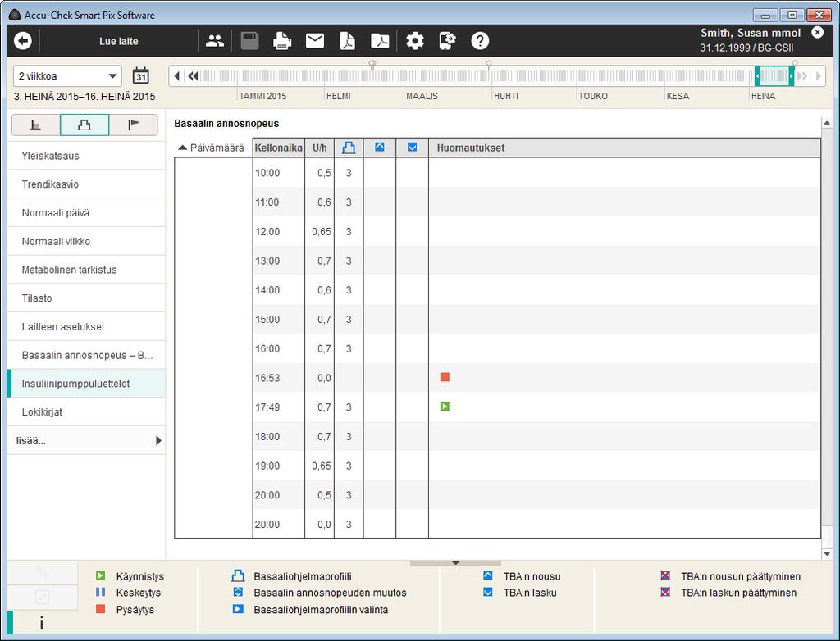840x641 pixels.
Task: Click the TAMMI 2015 timeline label
Action: [262, 96]
